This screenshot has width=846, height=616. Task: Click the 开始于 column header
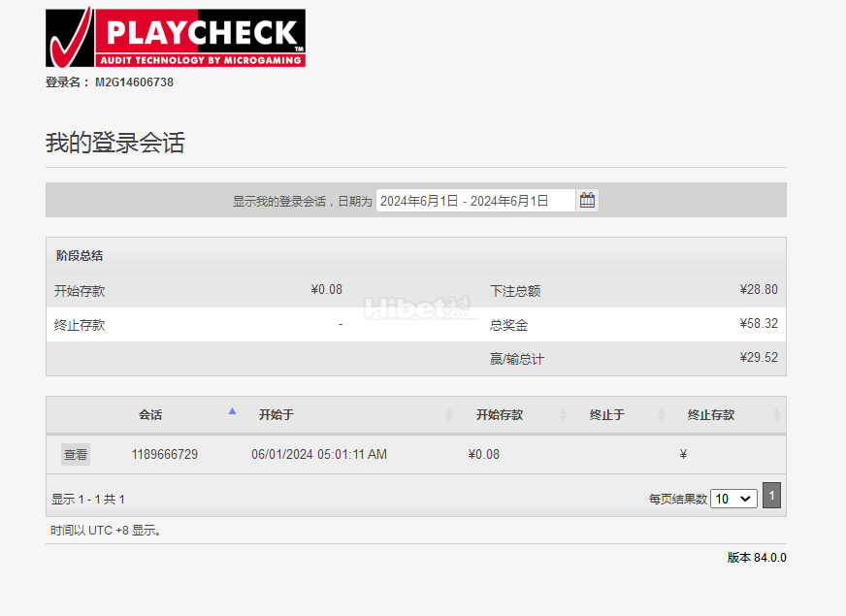coord(277,415)
